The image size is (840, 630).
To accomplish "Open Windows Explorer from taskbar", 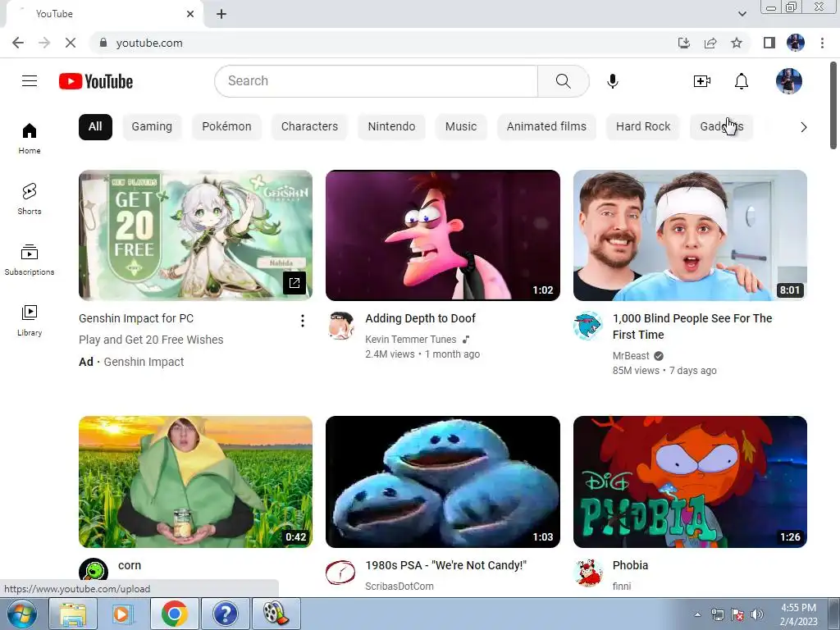I will pyautogui.click(x=73, y=614).
